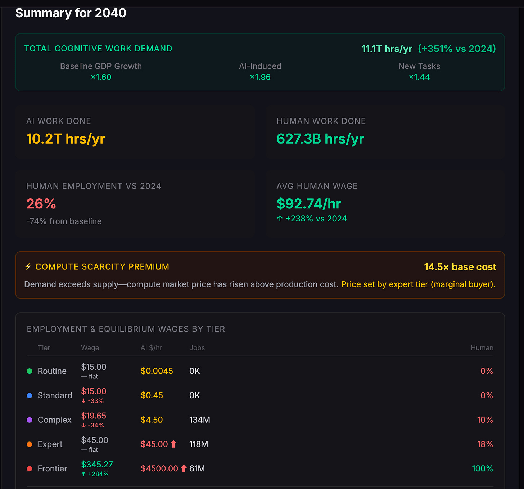Image resolution: width=524 pixels, height=489 pixels.
Task: Click the lightning bolt scarcity icon
Action: tap(28, 267)
